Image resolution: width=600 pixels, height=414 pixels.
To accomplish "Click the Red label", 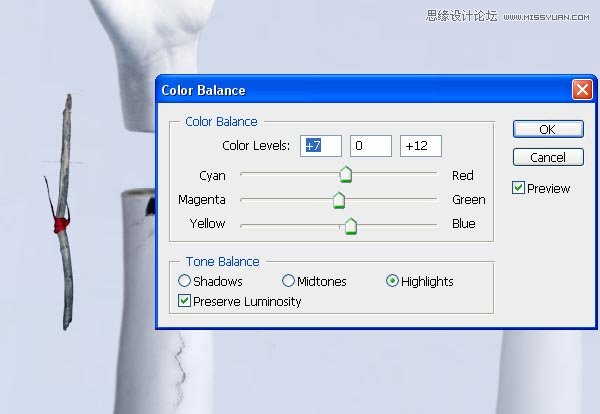I will [463, 176].
